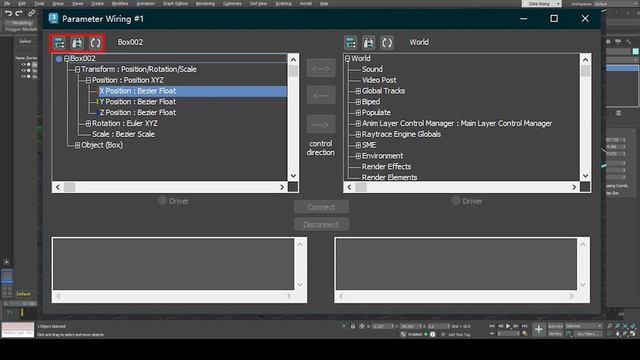Select Y Position : Bezier Float track
The height and width of the screenshot is (360, 640).
coord(138,102)
